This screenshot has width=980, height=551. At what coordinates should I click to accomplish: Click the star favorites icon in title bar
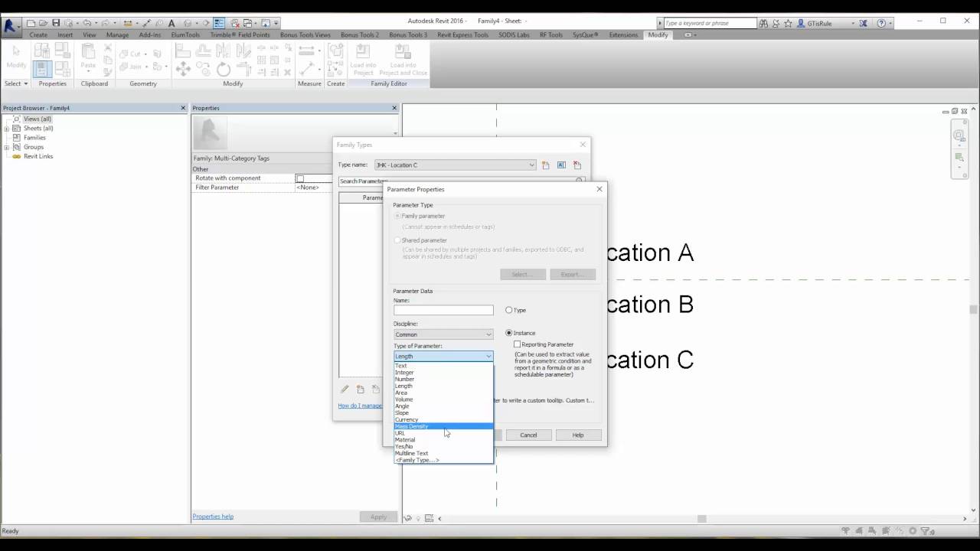(x=789, y=23)
